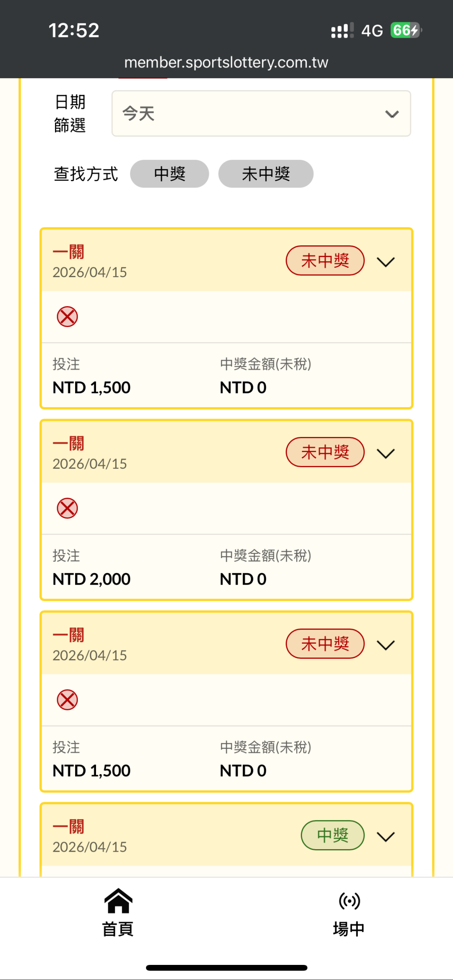Expand the winning 中獎 bet card chevron
This screenshot has width=453, height=980.
pos(386,837)
